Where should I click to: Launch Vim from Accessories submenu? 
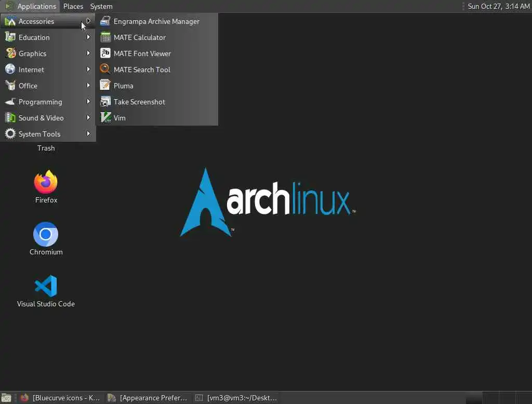[x=157, y=118]
